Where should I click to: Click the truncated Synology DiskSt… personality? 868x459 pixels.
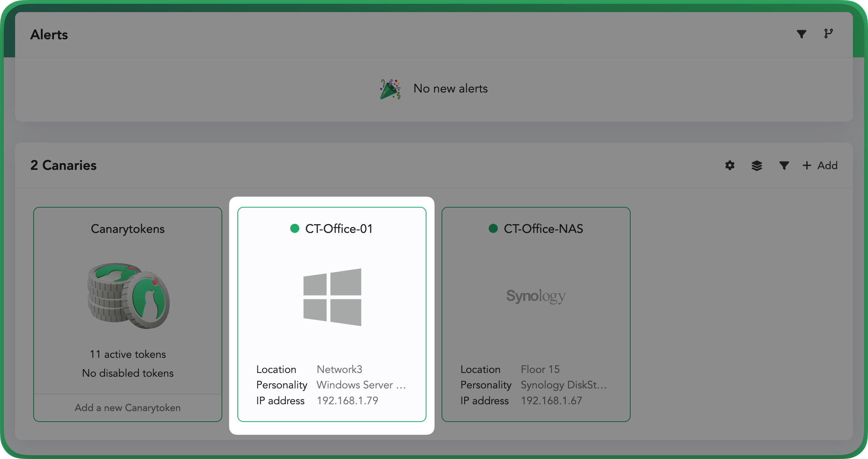point(563,385)
